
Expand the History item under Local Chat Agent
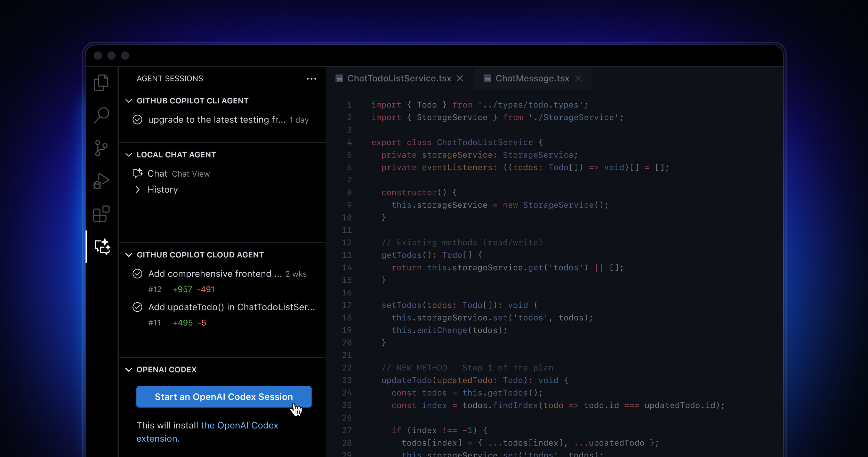click(x=138, y=190)
